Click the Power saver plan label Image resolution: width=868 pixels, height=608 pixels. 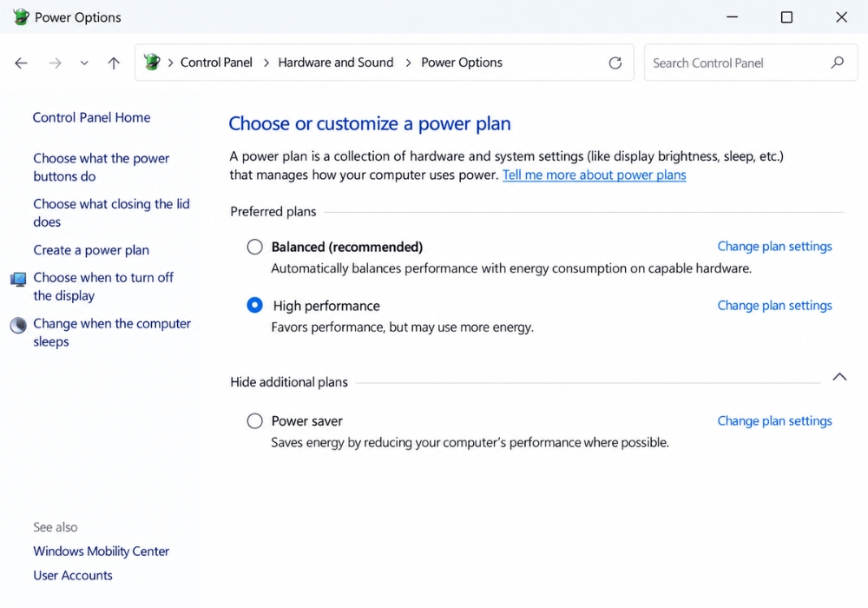(306, 421)
